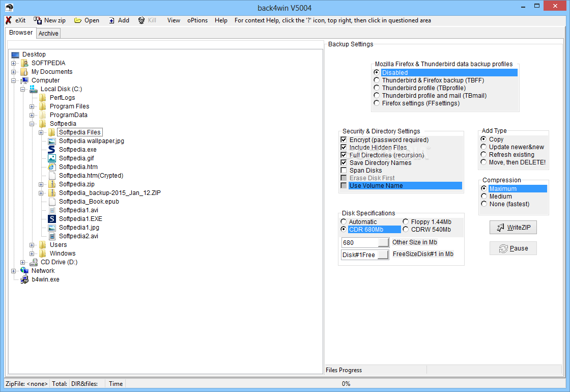
Task: Select Update newer&new add type
Action: tap(483, 147)
